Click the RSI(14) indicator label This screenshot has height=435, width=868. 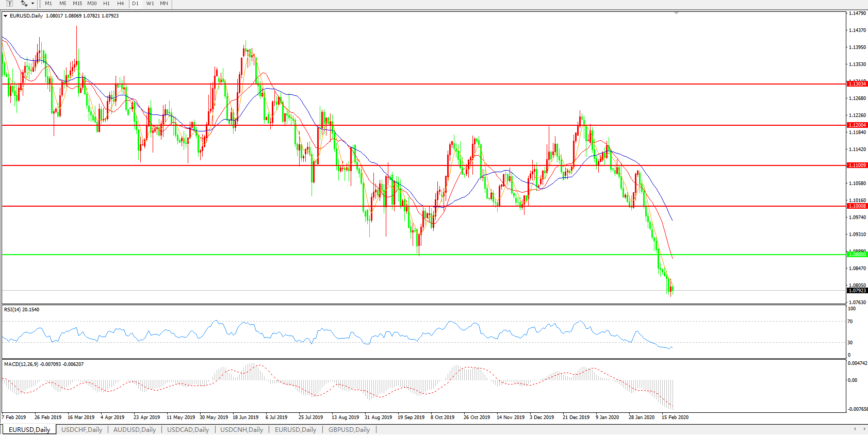22,310
